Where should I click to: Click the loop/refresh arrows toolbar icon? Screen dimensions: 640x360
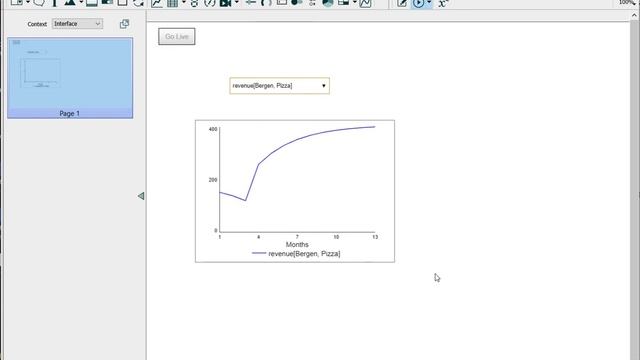[x=138, y=3]
